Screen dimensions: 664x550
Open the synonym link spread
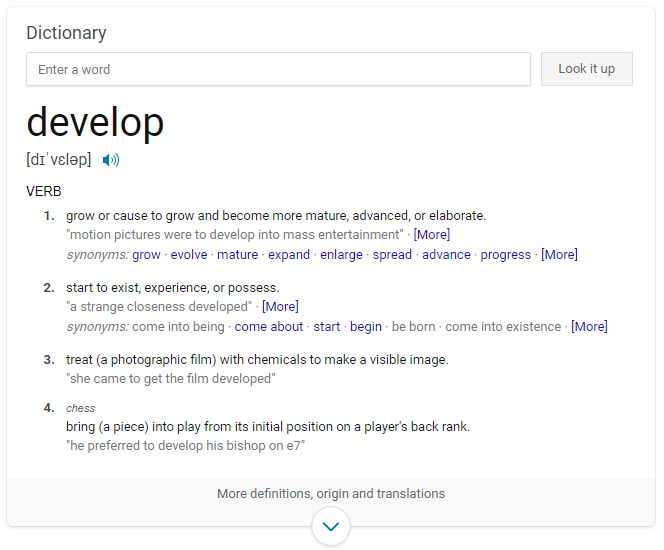click(392, 254)
